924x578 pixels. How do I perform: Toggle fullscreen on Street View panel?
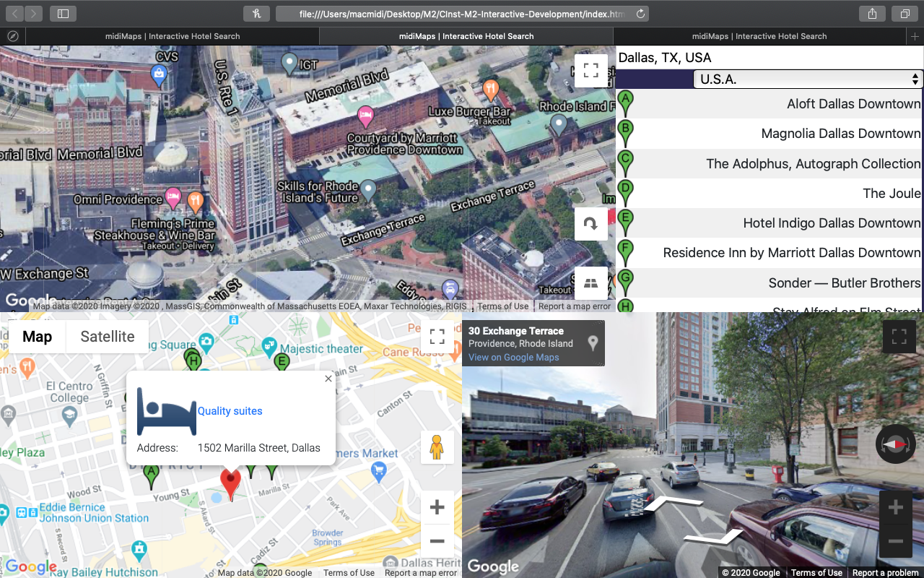pos(899,337)
